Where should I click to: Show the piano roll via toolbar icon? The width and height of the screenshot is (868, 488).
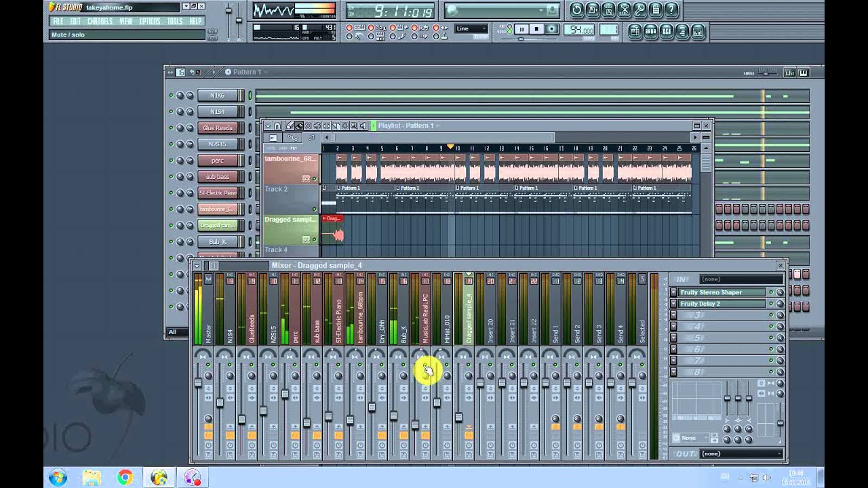pyautogui.click(x=667, y=31)
